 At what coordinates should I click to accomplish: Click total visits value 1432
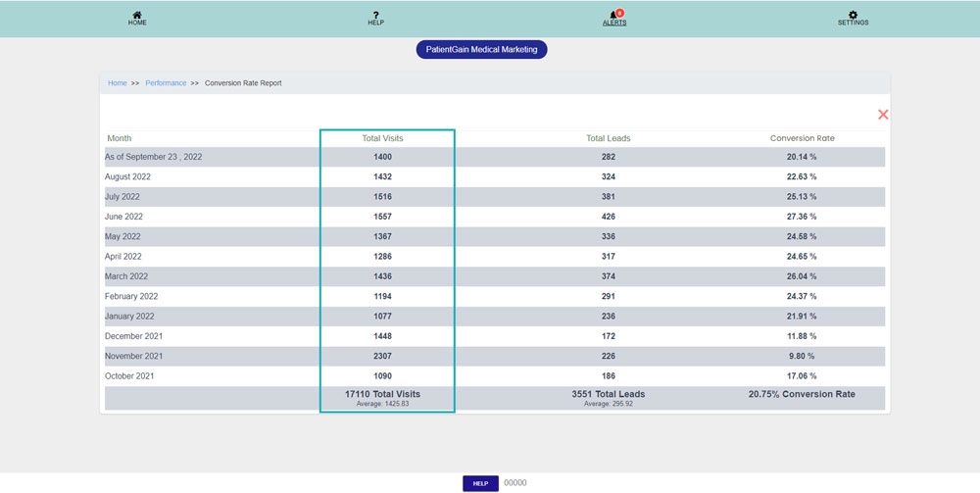click(x=382, y=176)
